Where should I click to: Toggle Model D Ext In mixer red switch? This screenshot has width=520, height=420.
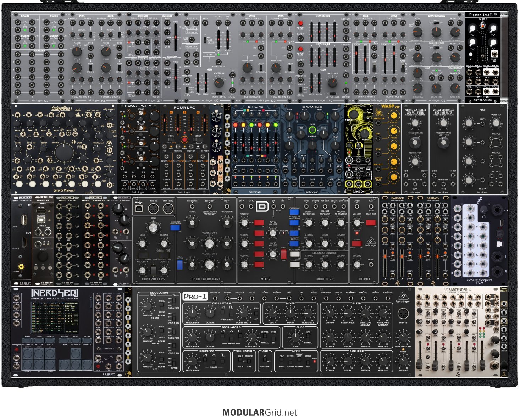[x=259, y=233]
